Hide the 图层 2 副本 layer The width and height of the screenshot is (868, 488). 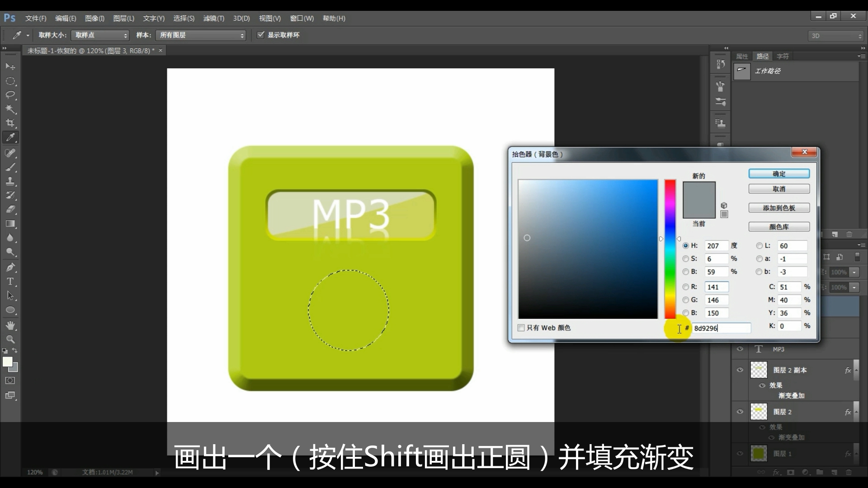[x=740, y=370]
